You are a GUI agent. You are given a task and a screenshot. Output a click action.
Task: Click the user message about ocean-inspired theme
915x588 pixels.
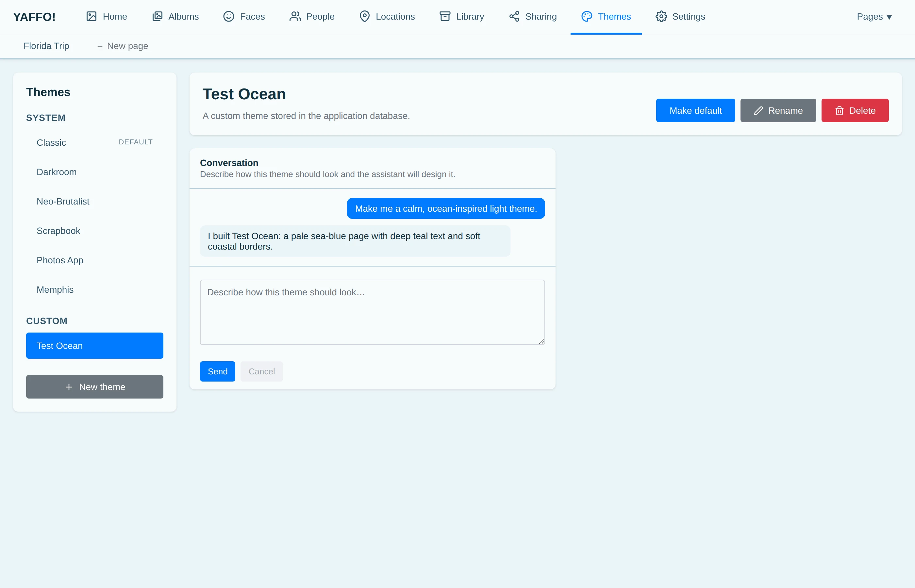click(x=446, y=208)
